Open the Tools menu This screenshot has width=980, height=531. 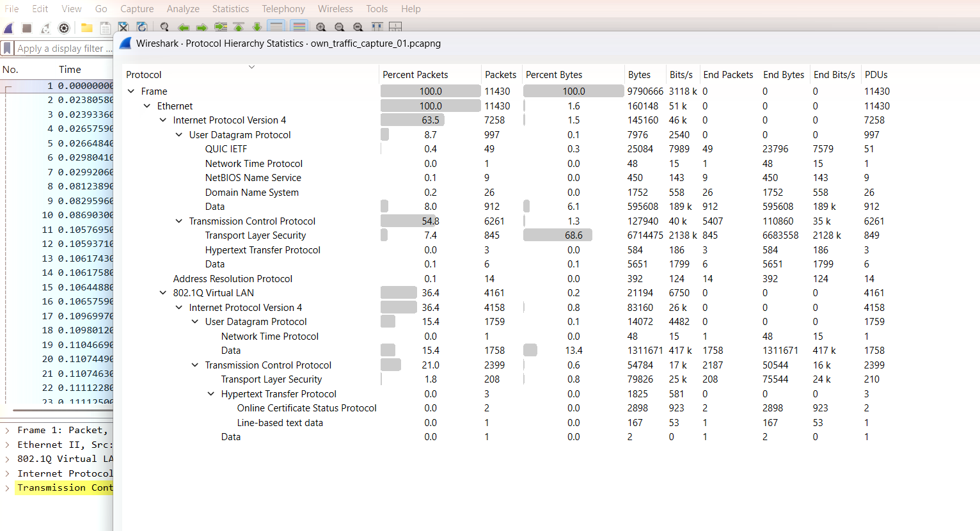(x=377, y=9)
